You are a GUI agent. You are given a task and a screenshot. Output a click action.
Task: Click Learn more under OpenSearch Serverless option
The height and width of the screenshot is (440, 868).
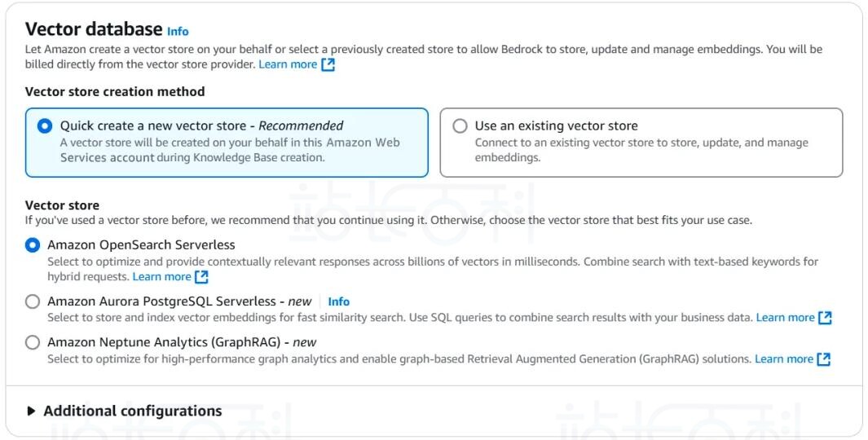point(161,277)
